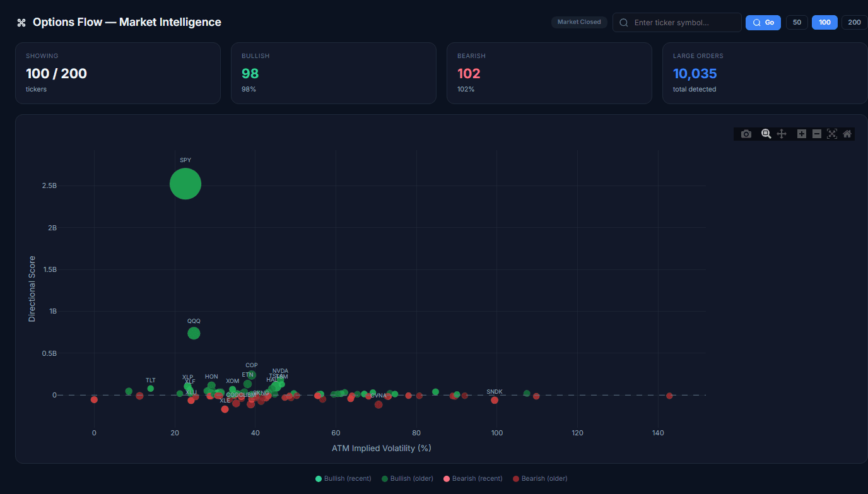Click the SPY bubble on the chart

(x=185, y=184)
